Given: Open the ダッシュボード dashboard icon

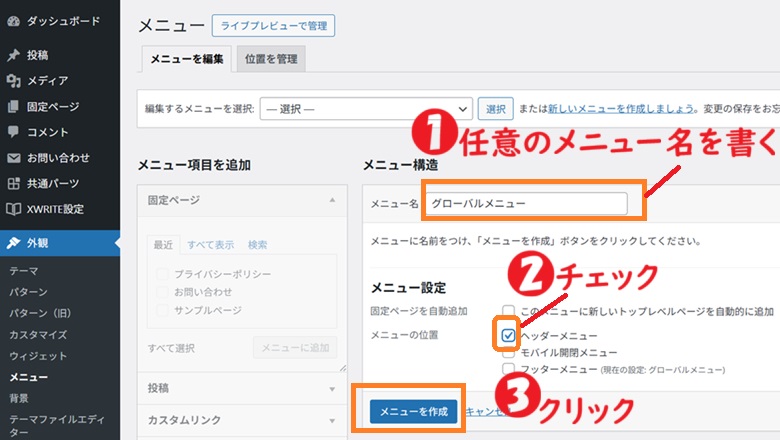Looking at the screenshot, I should pos(13,21).
